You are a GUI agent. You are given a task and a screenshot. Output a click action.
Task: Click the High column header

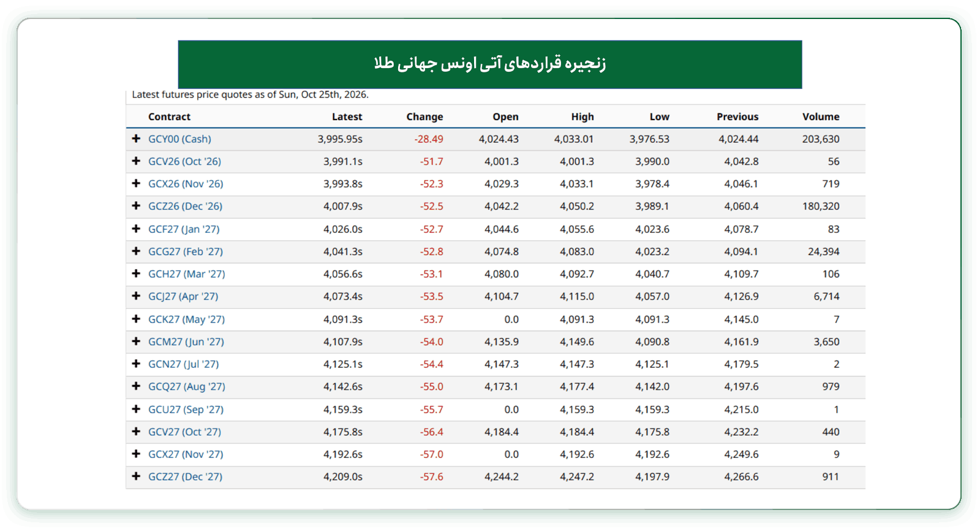click(x=582, y=116)
